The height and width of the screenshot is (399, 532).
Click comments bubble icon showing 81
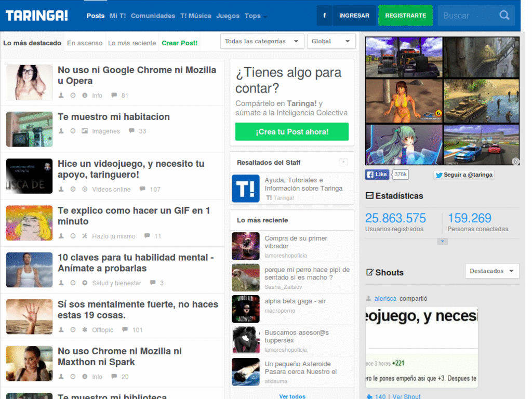pyautogui.click(x=114, y=96)
